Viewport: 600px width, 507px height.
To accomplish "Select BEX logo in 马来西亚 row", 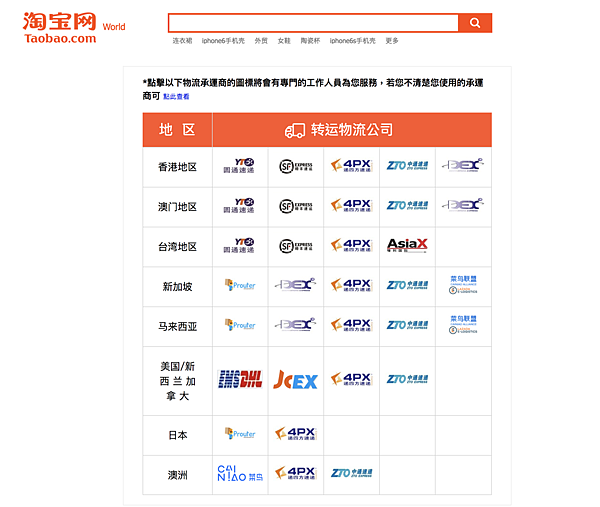I will 295,324.
